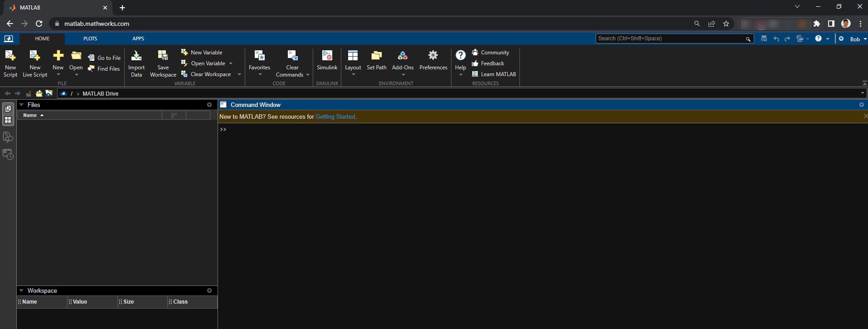
Task: Expand the Clear Commands dropdown arrow
Action: click(308, 75)
